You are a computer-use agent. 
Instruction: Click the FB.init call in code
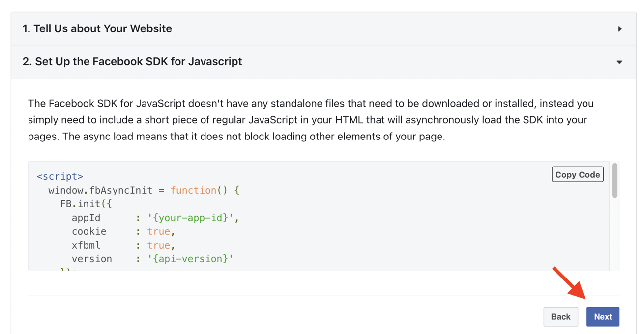point(81,204)
